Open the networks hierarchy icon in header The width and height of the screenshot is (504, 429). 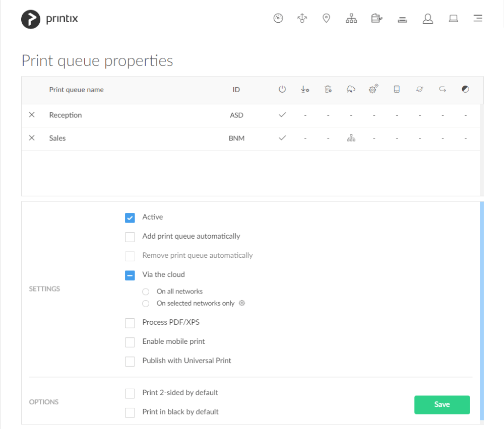(x=351, y=18)
